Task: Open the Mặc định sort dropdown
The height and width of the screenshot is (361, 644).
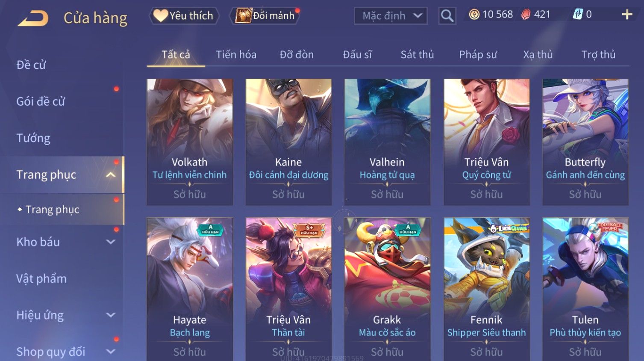Action: pos(391,16)
